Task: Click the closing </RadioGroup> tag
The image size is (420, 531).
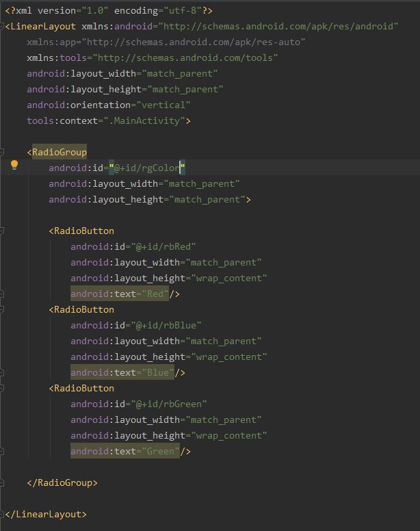Action: (x=62, y=482)
